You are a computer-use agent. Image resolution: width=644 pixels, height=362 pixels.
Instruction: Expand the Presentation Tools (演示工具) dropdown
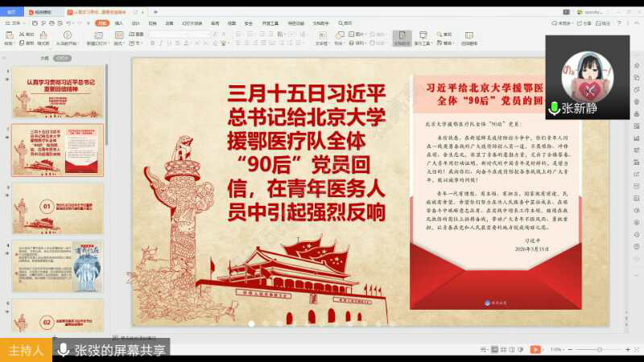pyautogui.click(x=423, y=43)
